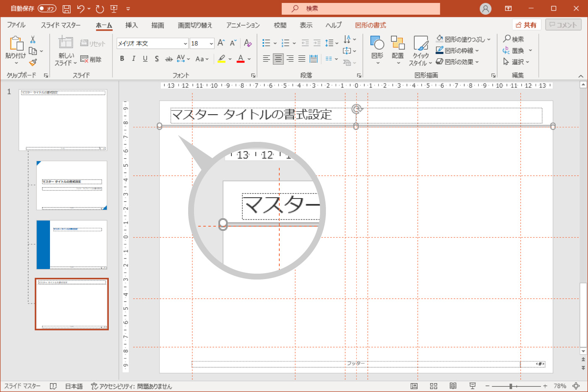Switch to the アニメーション tab
The width and height of the screenshot is (588, 392).
[243, 25]
